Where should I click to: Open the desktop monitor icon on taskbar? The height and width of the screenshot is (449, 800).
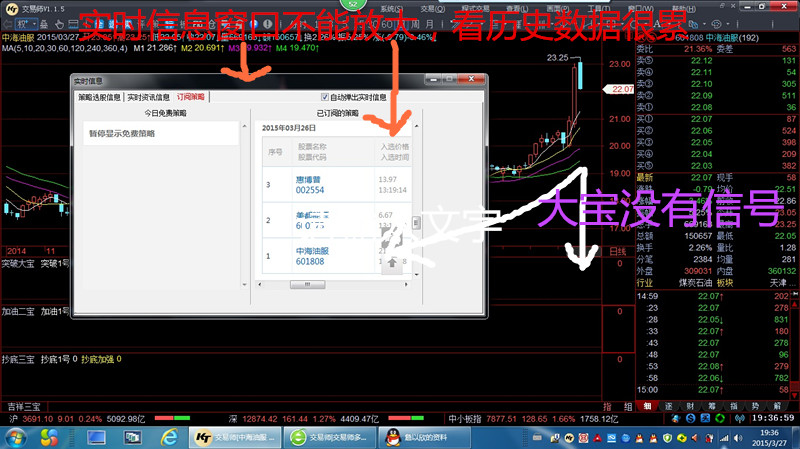coord(97,437)
